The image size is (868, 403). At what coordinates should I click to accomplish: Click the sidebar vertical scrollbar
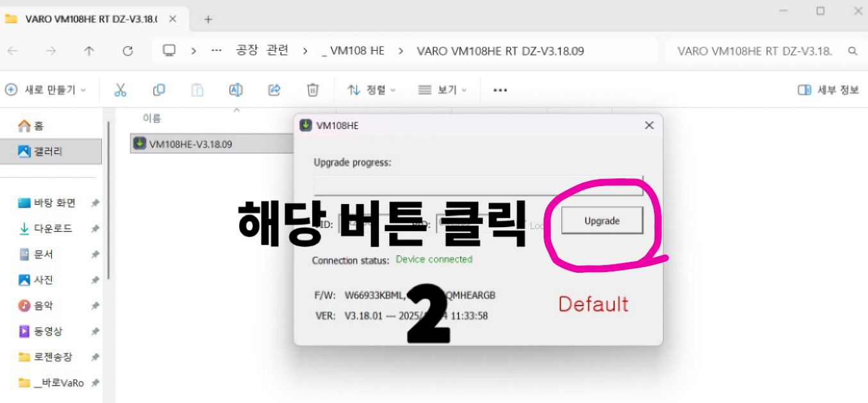click(109, 199)
